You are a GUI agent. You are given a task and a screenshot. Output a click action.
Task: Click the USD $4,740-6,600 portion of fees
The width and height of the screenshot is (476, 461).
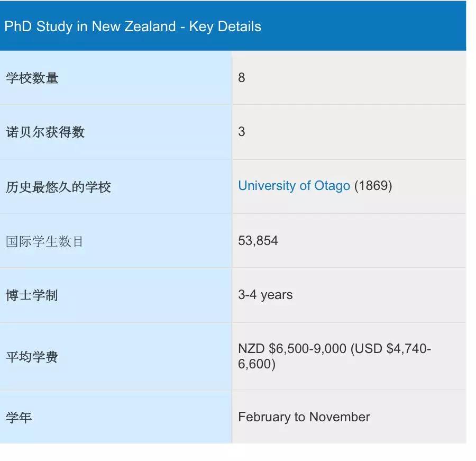click(x=334, y=356)
